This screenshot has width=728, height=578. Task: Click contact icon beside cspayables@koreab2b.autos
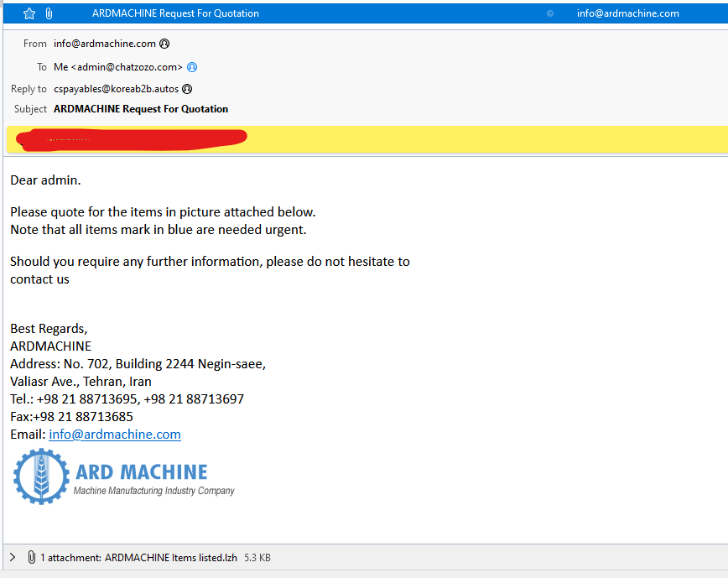click(x=187, y=89)
